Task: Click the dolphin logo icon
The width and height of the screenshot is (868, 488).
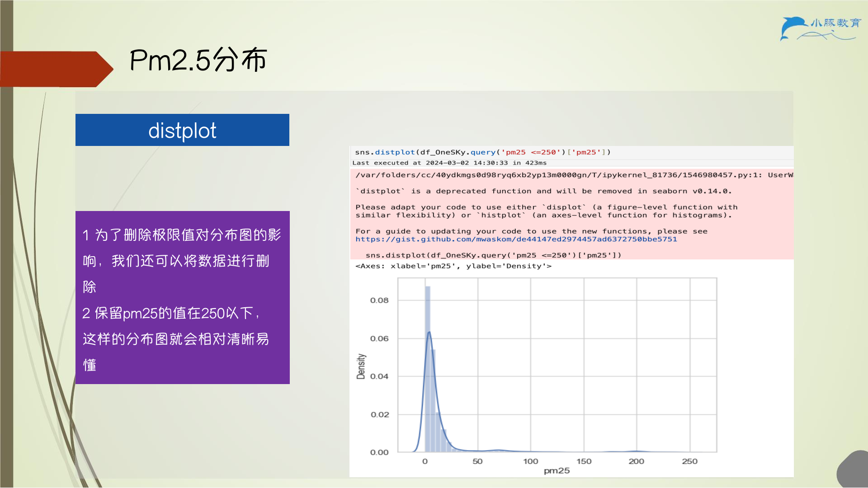Action: (x=794, y=28)
